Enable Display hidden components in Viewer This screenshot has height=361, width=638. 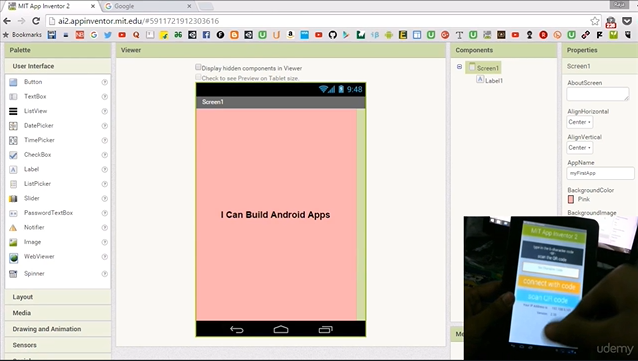[x=198, y=67]
